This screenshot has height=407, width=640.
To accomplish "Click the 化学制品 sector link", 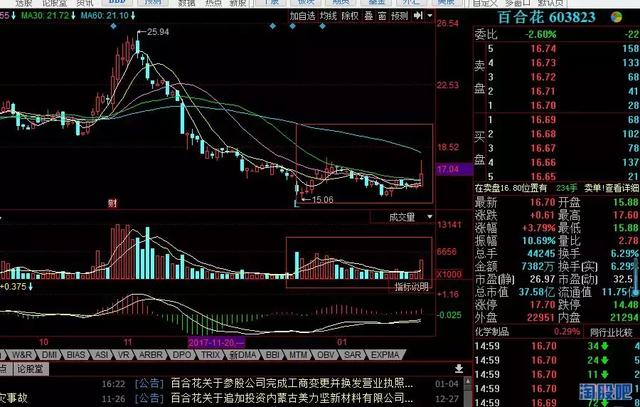I will 491,331.
